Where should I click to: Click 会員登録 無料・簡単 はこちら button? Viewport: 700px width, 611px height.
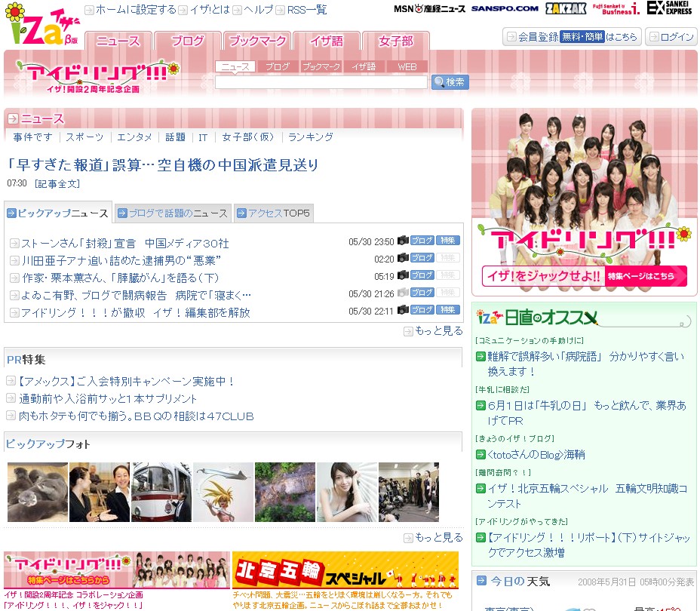[572, 37]
